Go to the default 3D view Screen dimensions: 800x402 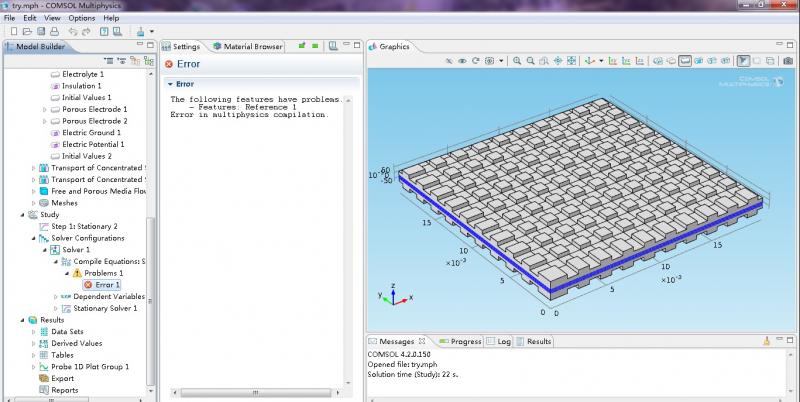click(589, 61)
